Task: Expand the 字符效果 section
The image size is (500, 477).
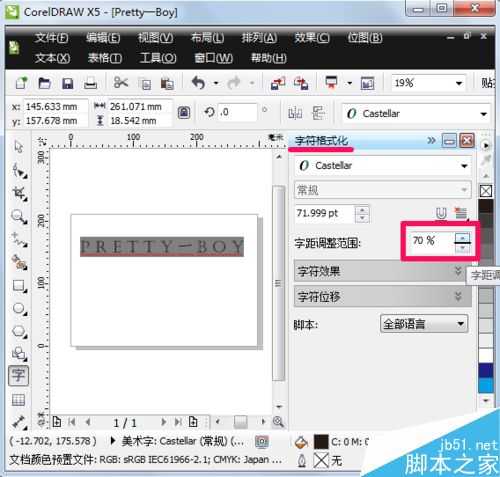Action: pyautogui.click(x=383, y=271)
